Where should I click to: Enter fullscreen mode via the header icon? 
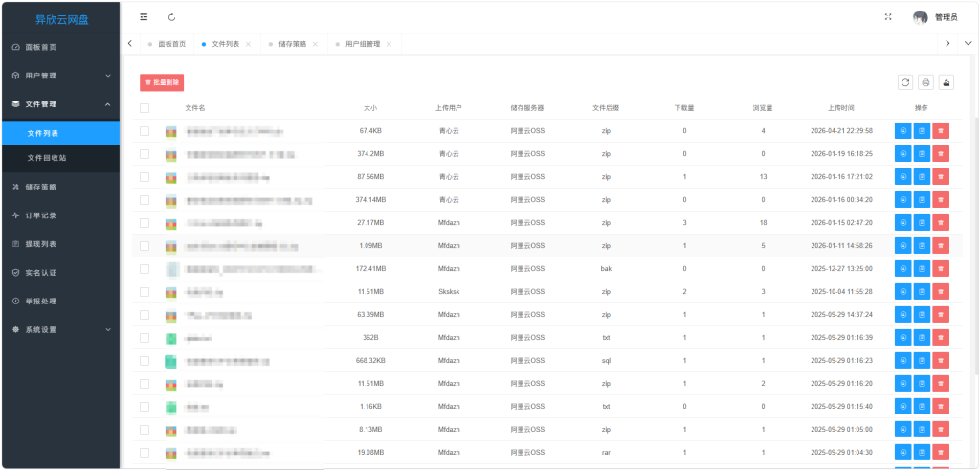(x=888, y=17)
